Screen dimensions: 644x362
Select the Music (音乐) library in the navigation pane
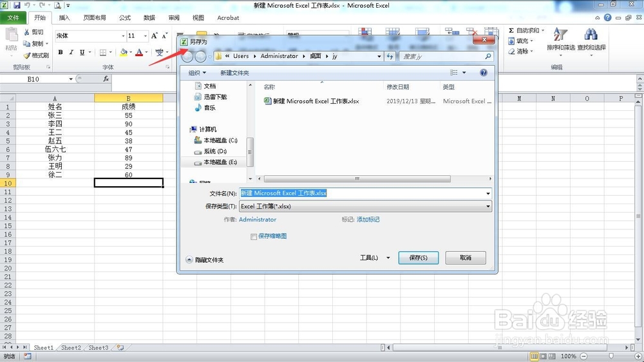pyautogui.click(x=205, y=108)
